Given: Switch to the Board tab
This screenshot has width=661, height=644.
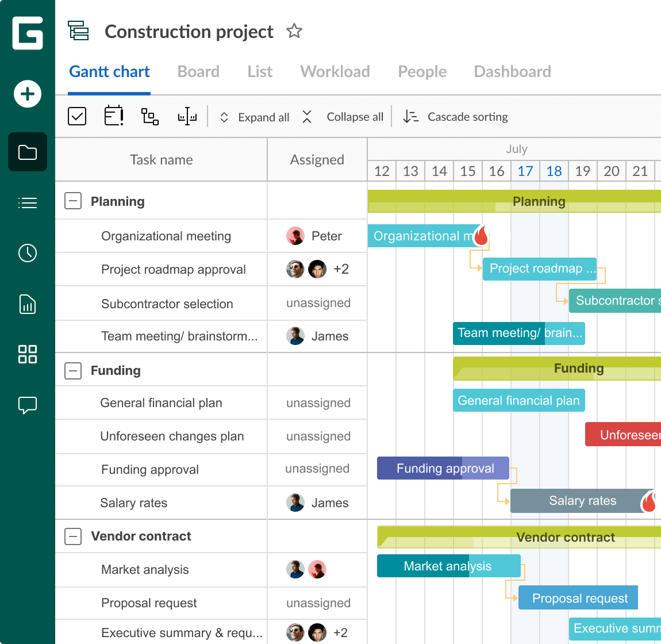Looking at the screenshot, I should (198, 72).
